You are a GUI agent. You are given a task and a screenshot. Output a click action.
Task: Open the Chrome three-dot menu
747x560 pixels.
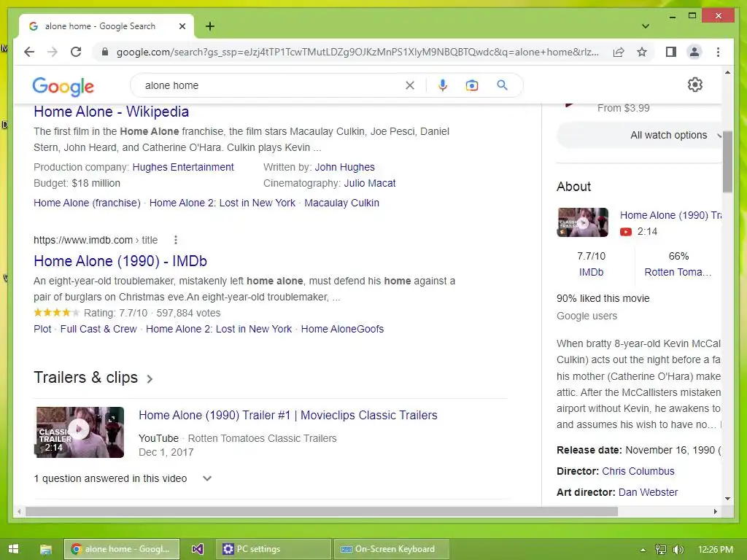[x=718, y=52]
